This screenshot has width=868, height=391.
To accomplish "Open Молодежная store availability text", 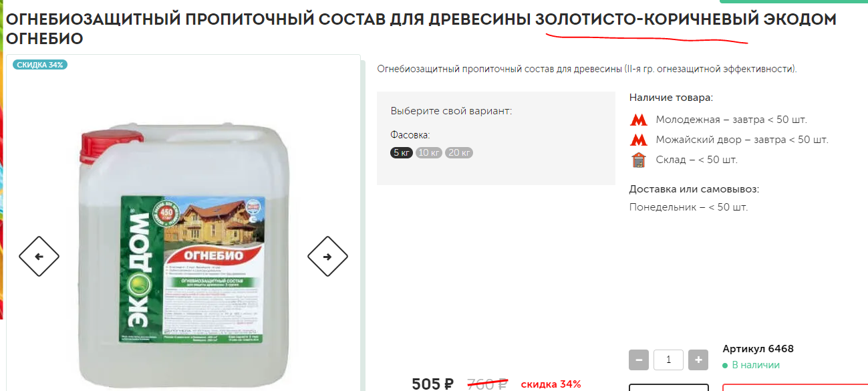I will [x=732, y=120].
